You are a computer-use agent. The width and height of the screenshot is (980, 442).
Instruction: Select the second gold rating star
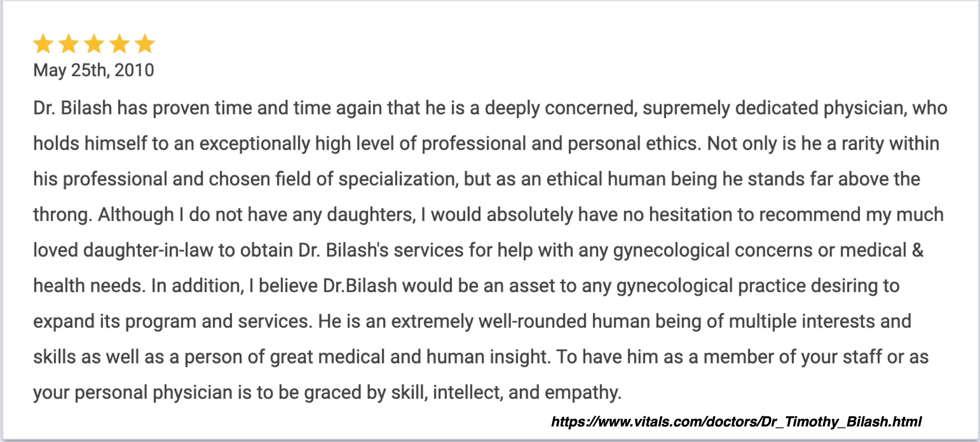coord(69,43)
